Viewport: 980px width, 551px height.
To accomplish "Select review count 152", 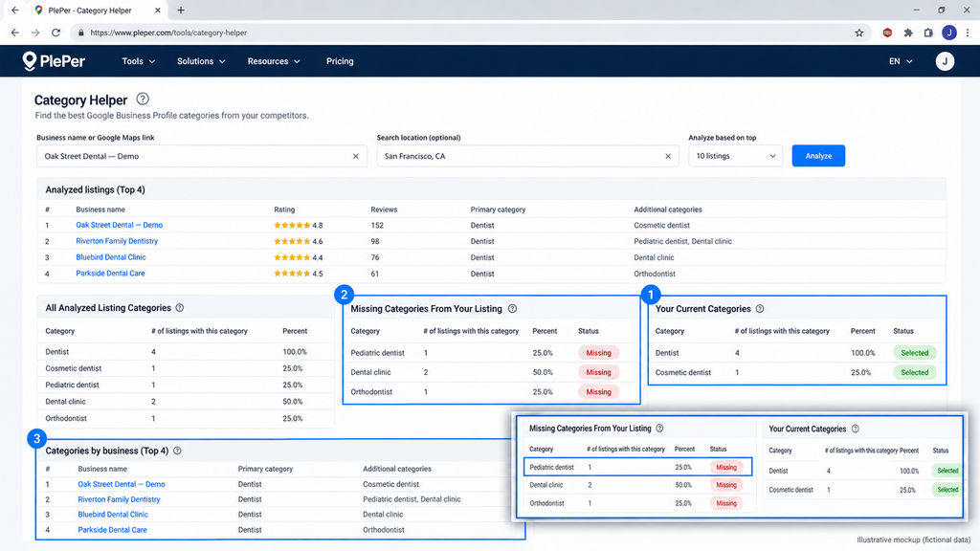I will 377,225.
